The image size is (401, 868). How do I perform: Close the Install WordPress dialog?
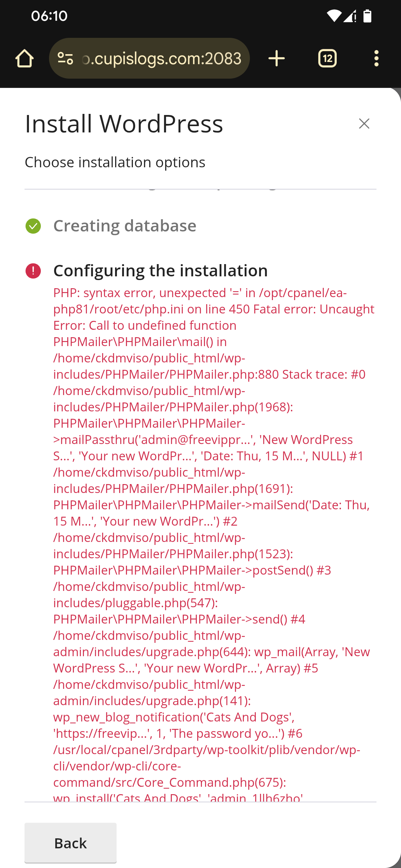(x=364, y=124)
